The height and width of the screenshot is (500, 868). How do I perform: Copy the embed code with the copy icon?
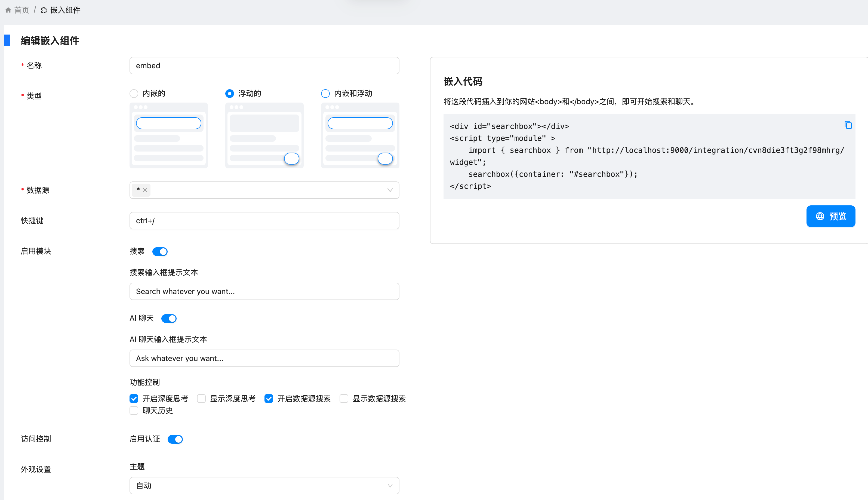pos(848,125)
